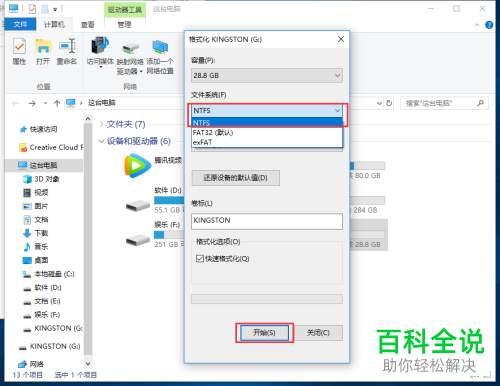The height and width of the screenshot is (386, 500).
Task: Open Network (网络) in sidebar
Action: pos(31,364)
